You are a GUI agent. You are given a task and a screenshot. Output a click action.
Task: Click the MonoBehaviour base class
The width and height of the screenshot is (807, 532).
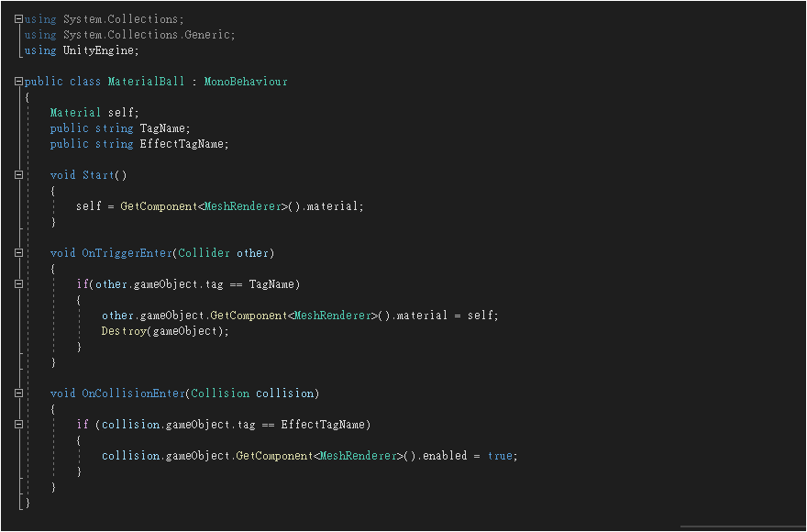[x=246, y=82]
